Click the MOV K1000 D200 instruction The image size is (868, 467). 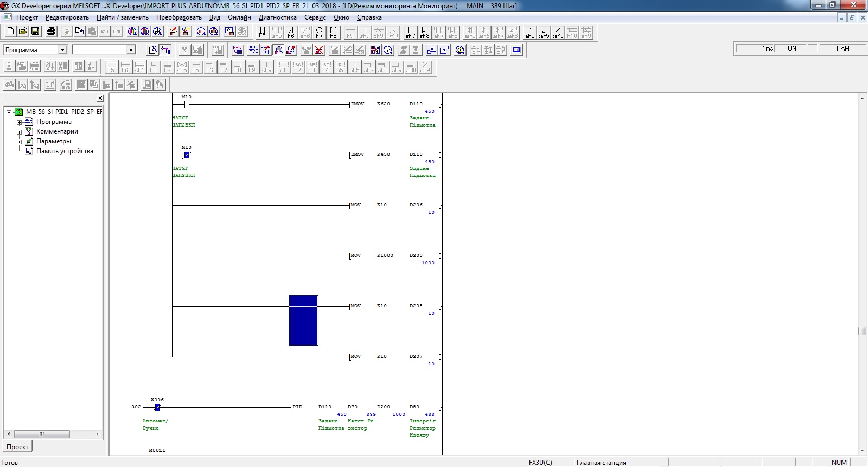(395, 255)
